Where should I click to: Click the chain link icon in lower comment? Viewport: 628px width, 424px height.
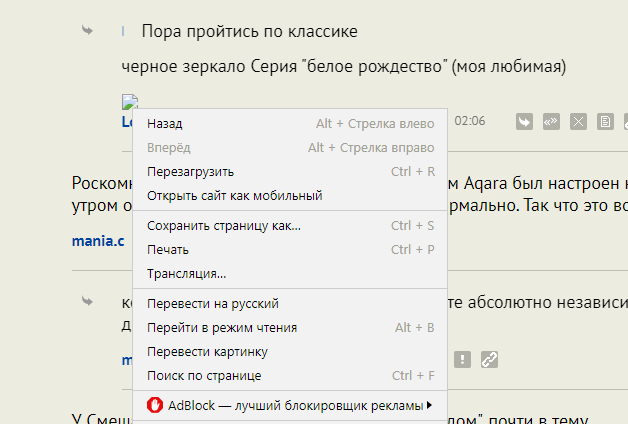point(489,359)
